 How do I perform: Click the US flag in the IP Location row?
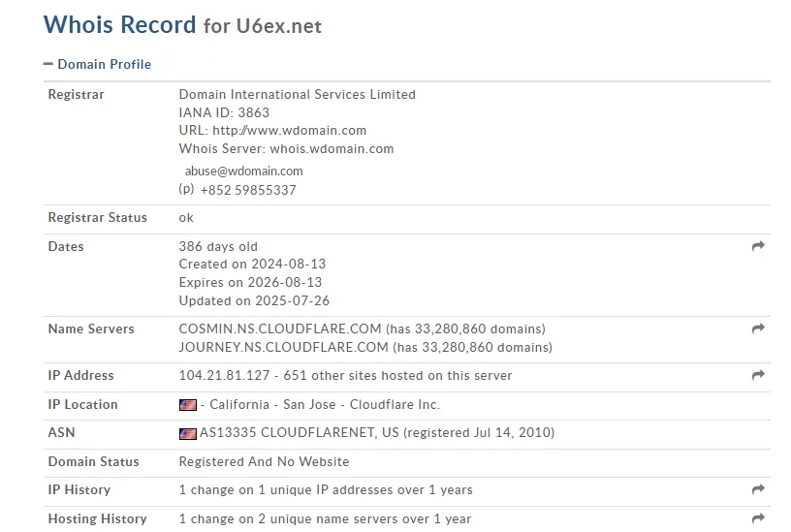click(x=187, y=405)
